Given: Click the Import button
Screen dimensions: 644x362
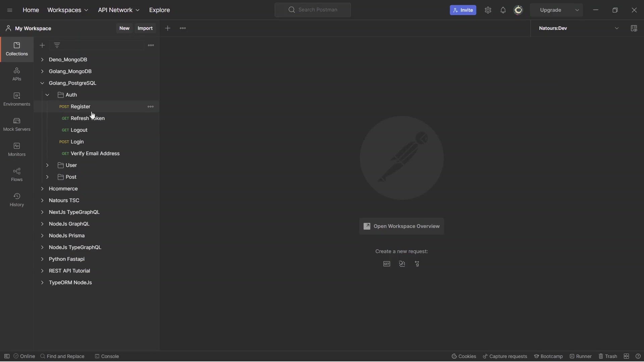Looking at the screenshot, I should [x=145, y=28].
